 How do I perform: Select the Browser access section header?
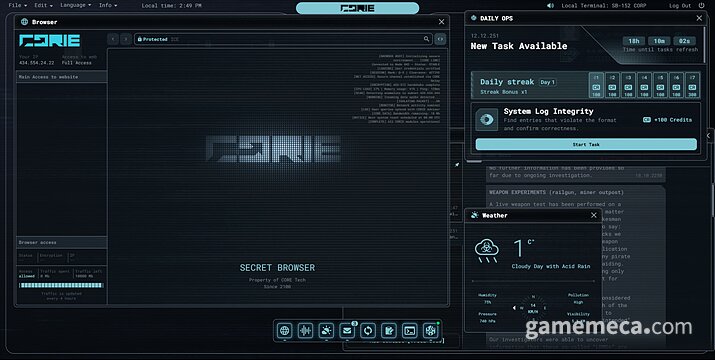pos(62,242)
